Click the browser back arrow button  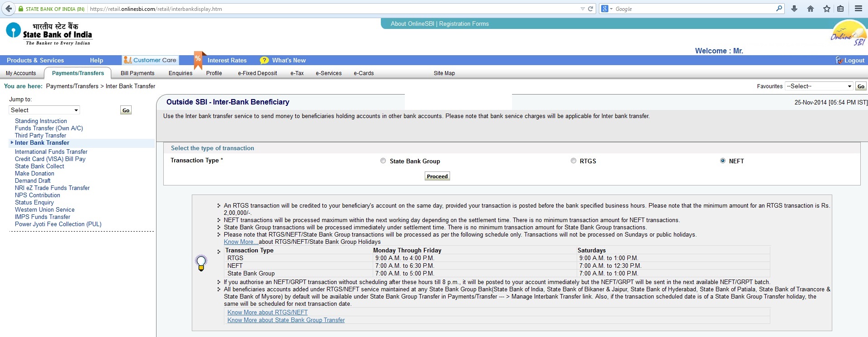click(8, 9)
